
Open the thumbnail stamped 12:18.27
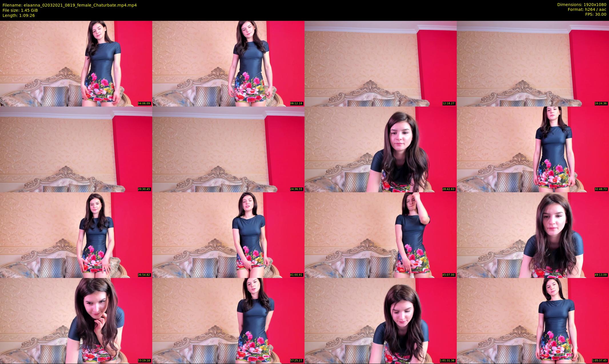coord(380,63)
